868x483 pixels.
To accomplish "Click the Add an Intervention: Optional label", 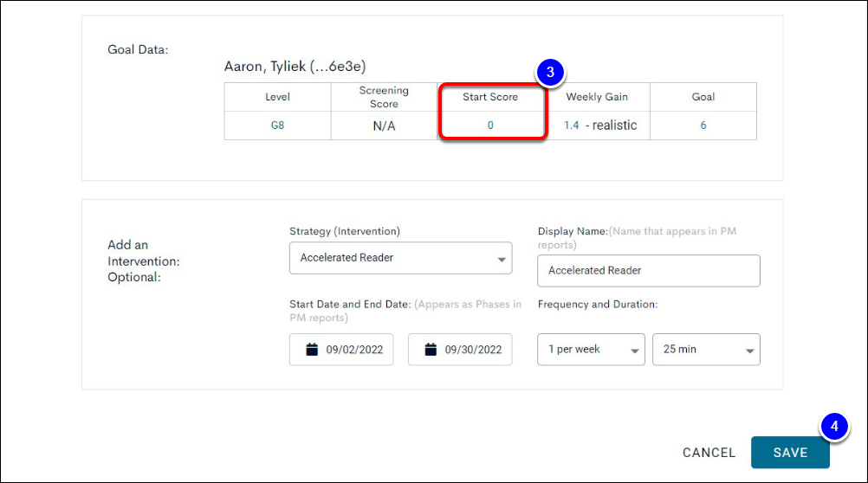I will pyautogui.click(x=144, y=261).
